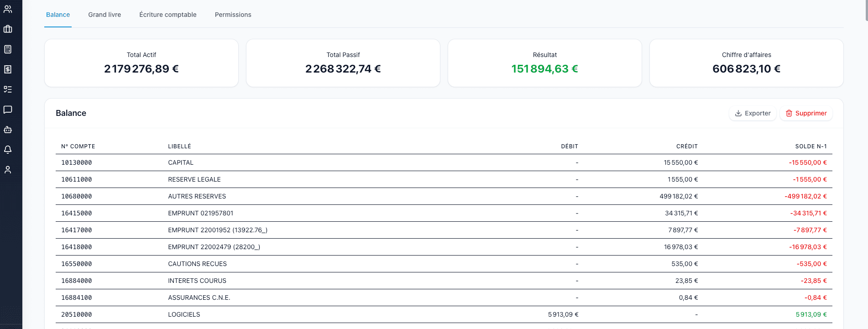Open the users group icon in sidebar

tap(8, 9)
